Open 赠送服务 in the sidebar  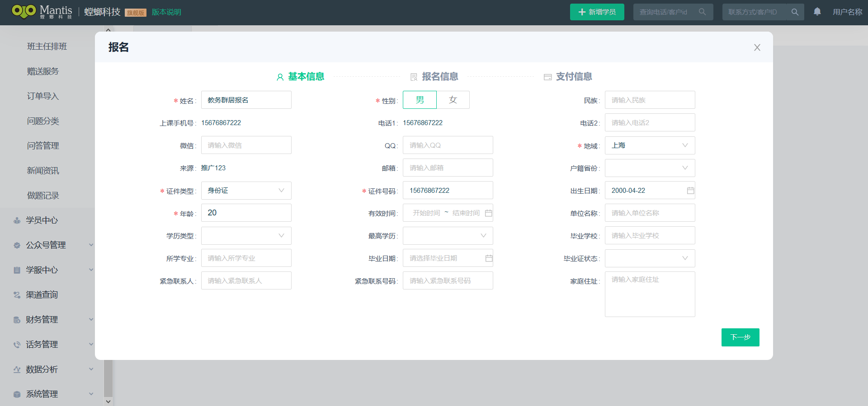click(43, 71)
